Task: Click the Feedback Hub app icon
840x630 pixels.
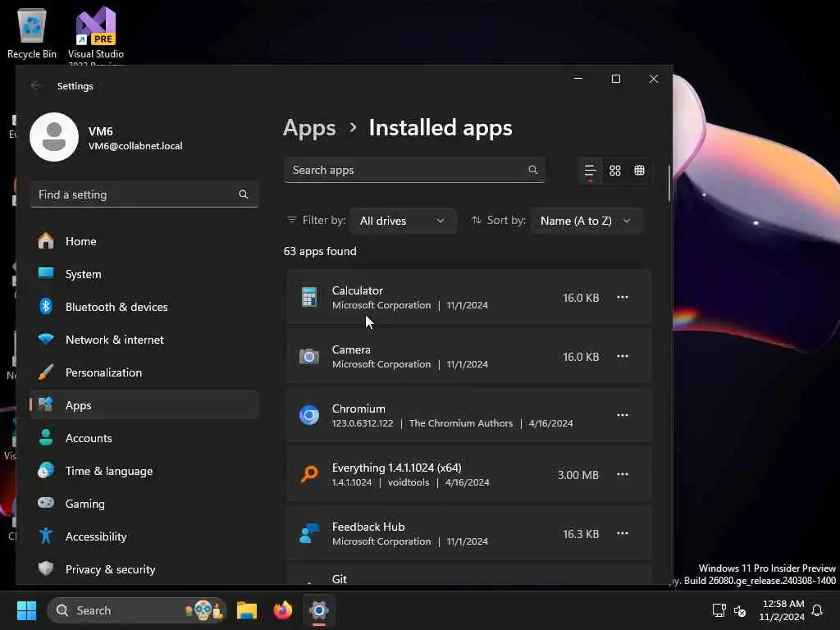Action: coord(309,533)
